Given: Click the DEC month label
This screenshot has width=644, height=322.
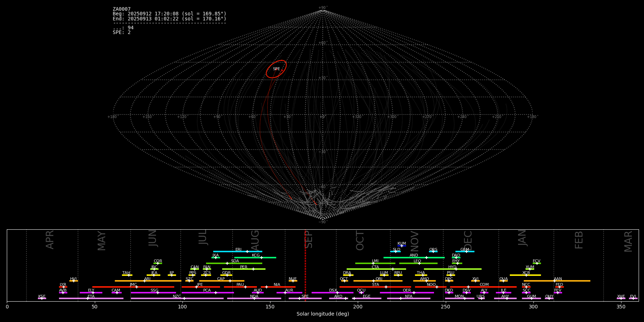Looking at the screenshot, I should (x=468, y=240).
